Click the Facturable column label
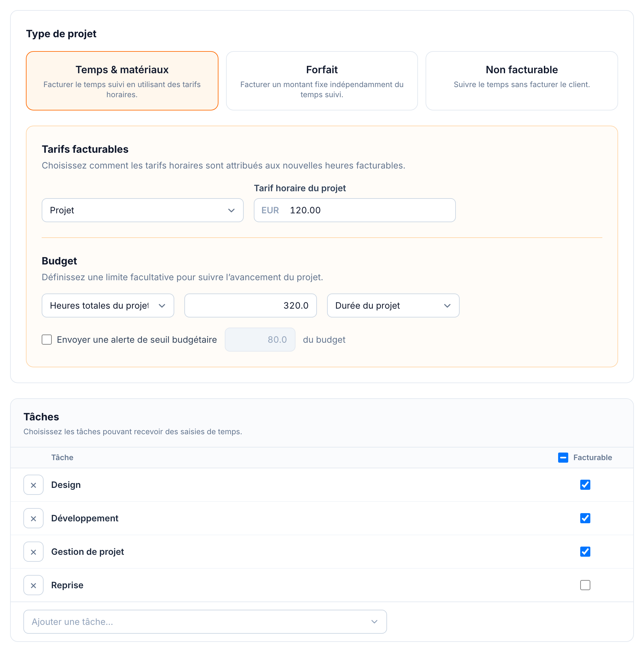 pos(592,458)
